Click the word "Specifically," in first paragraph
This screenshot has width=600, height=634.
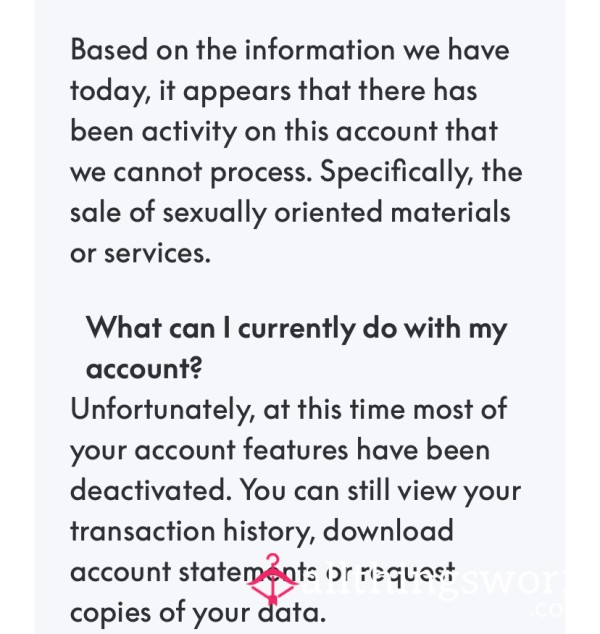pyautogui.click(x=397, y=173)
